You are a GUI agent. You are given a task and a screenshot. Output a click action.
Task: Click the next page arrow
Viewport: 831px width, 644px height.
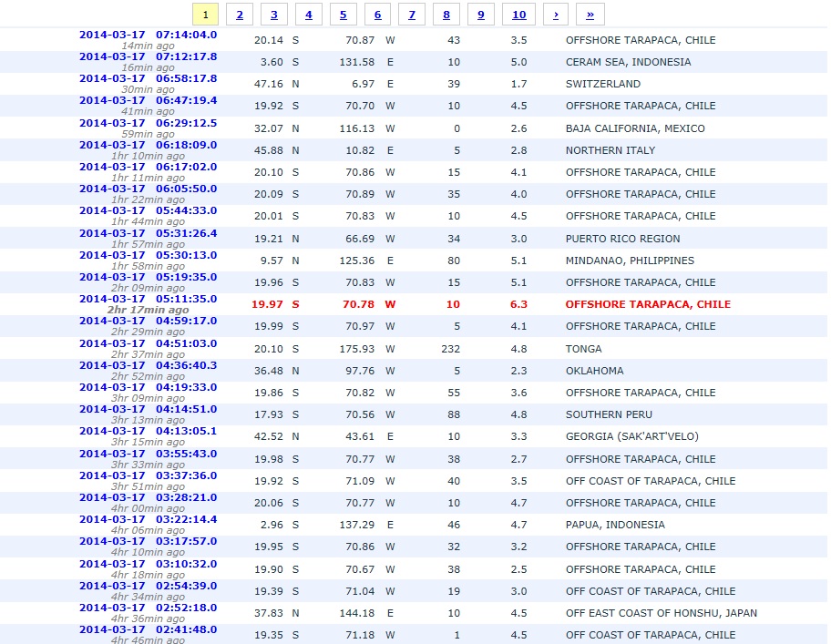click(x=556, y=15)
